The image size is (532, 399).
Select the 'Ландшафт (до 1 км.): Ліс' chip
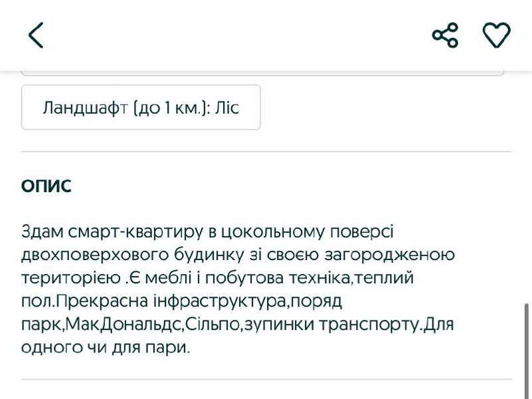tap(141, 108)
